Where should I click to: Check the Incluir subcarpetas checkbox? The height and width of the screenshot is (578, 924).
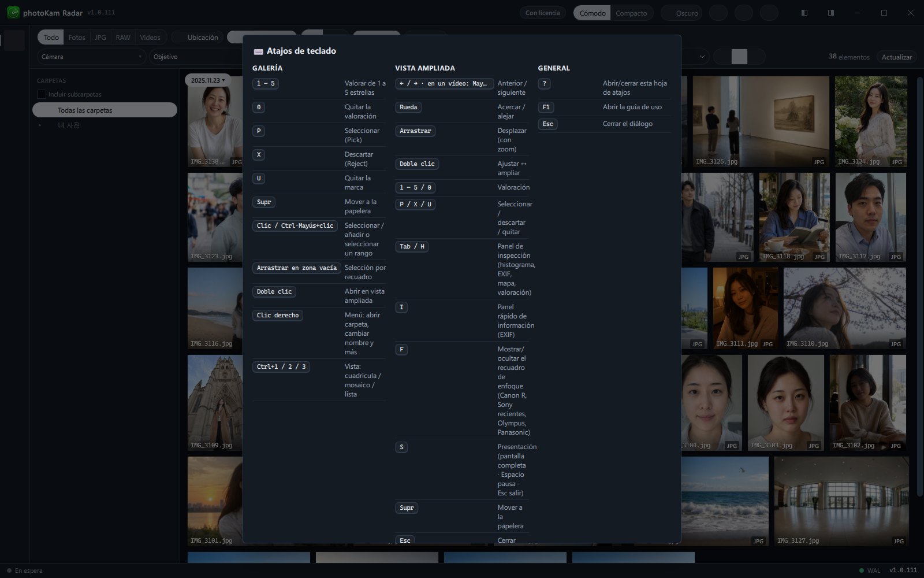pyautogui.click(x=42, y=94)
